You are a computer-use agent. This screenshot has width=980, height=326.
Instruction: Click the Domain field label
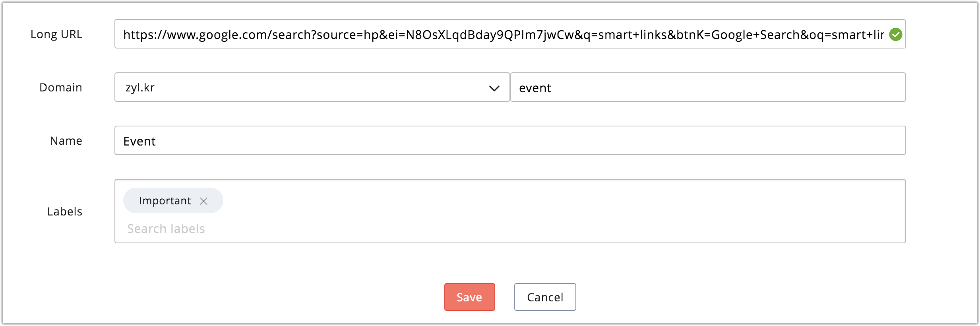[61, 87]
